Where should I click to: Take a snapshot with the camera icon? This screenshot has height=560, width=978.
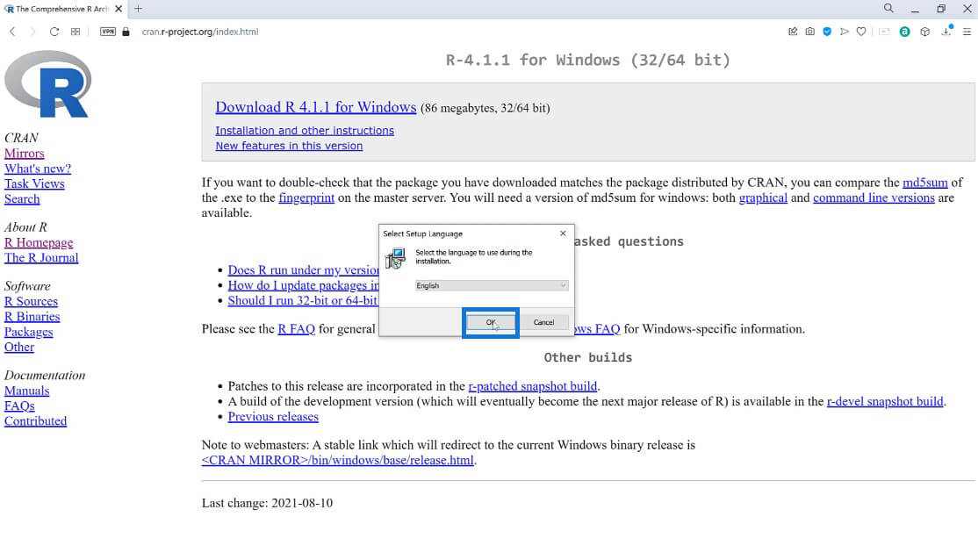[x=809, y=32]
